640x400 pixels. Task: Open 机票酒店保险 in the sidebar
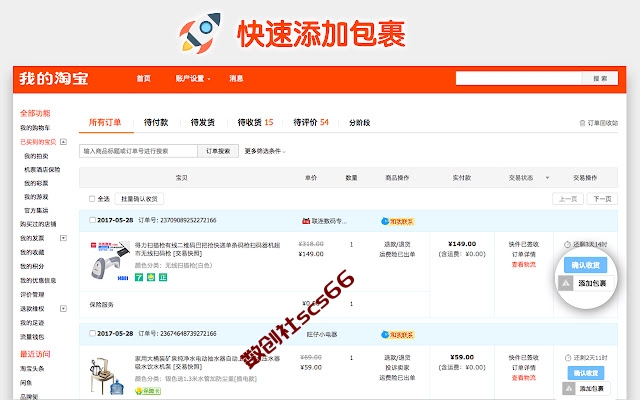click(x=42, y=169)
